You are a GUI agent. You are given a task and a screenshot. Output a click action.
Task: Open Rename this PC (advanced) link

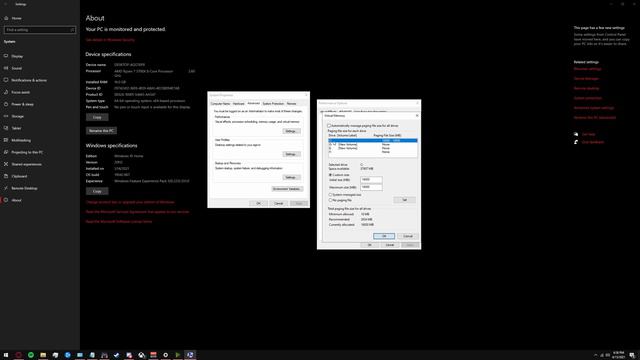[595, 118]
